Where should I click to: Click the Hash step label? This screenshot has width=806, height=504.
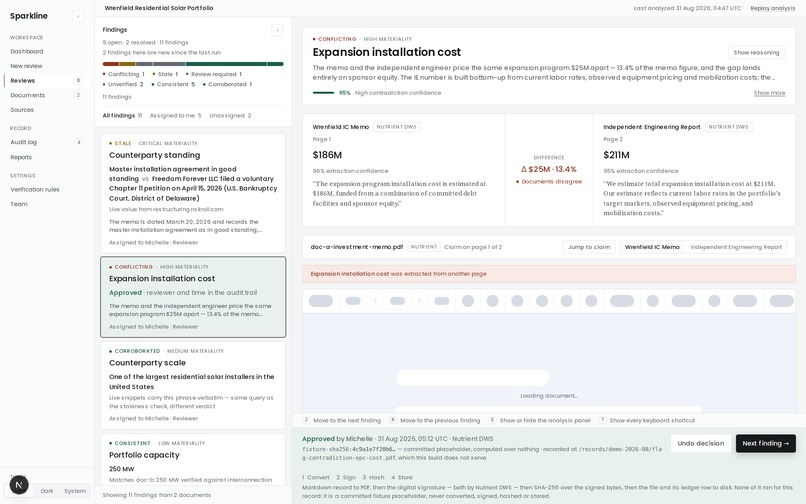click(x=373, y=477)
